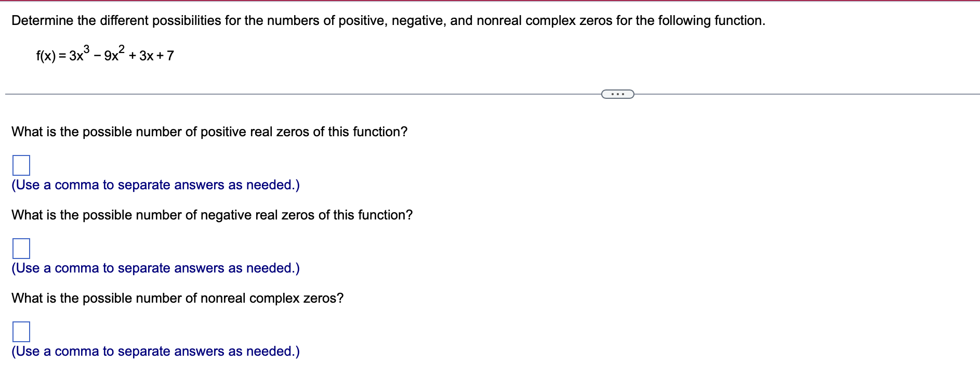
Task: Click the first comma-separation instruction link
Action: tap(155, 185)
